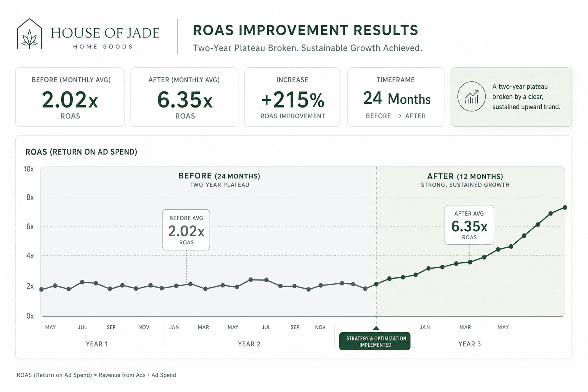Select the Year 2 axis label
Screen dimensions: 588x392
249,344
